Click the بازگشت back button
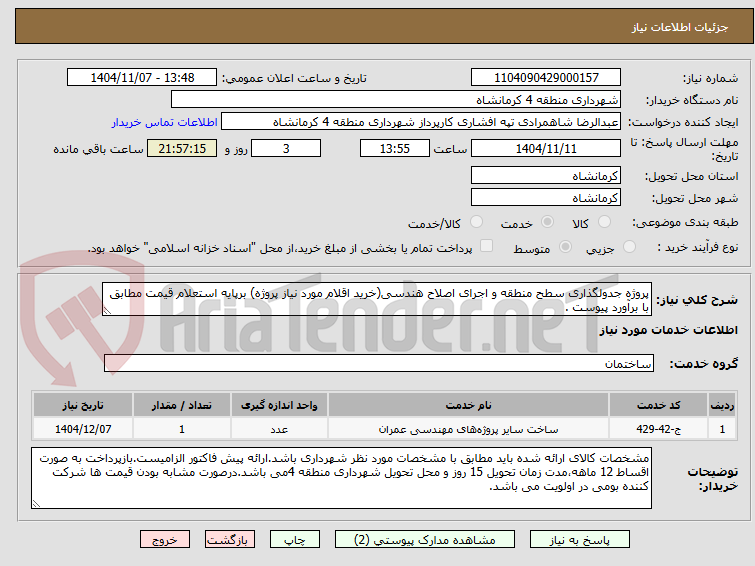 coord(230,540)
